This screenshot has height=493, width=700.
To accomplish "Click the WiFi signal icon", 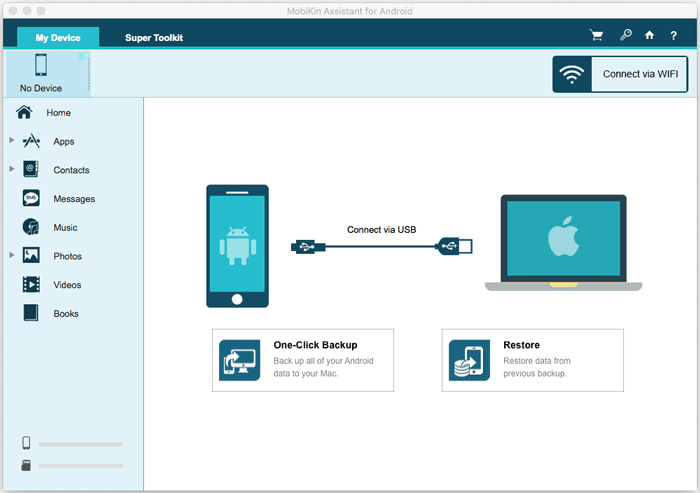I will pos(571,74).
